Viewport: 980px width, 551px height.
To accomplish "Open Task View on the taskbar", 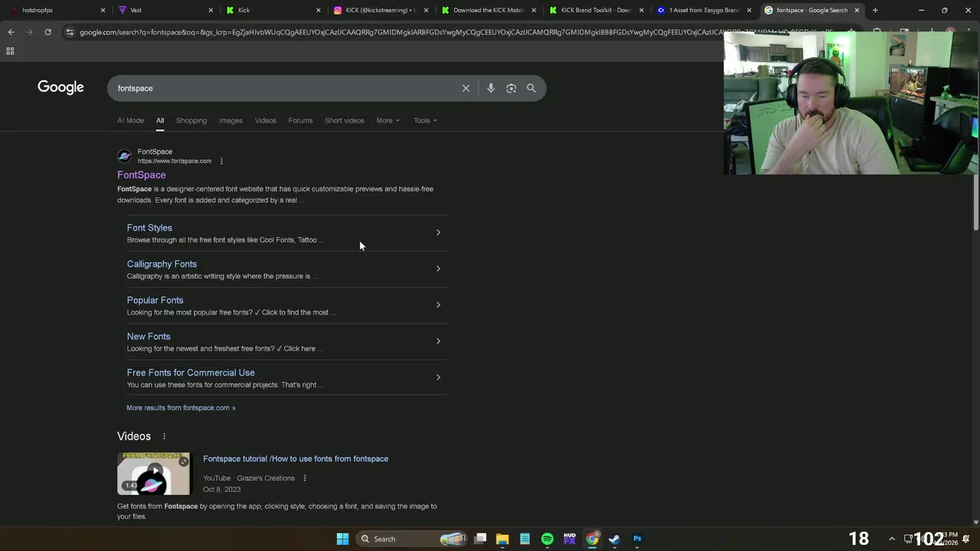I will pyautogui.click(x=480, y=539).
